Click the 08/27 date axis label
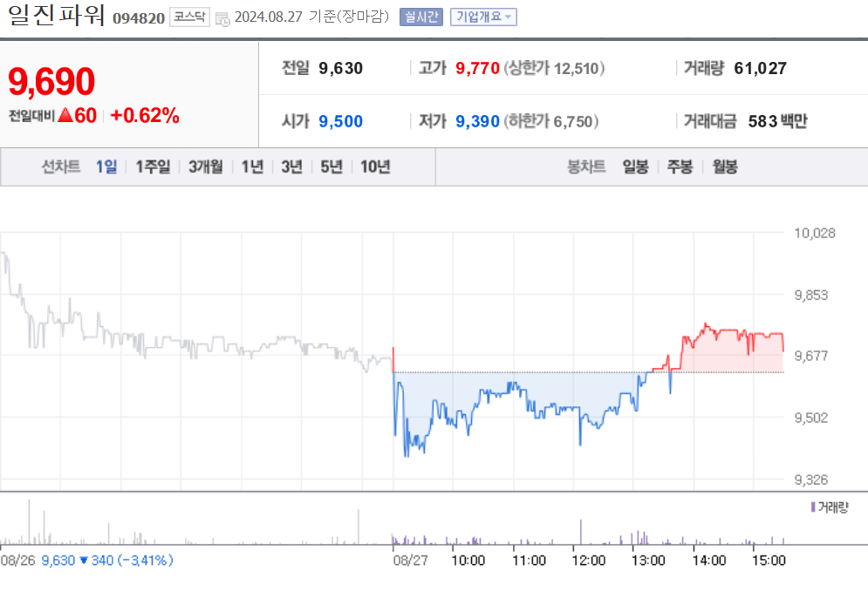The height and width of the screenshot is (592, 868). coord(410,561)
